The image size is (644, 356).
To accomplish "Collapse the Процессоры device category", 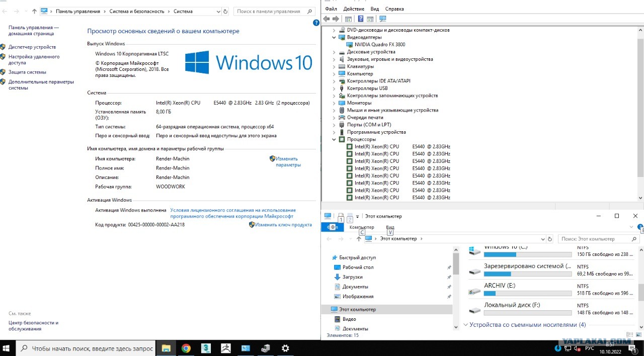I will [334, 139].
